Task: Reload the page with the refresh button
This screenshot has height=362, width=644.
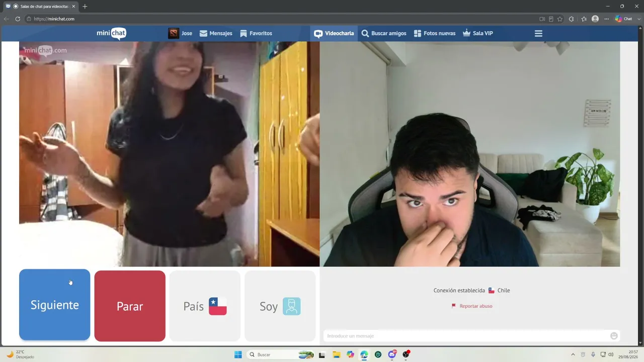Action: 18,19
